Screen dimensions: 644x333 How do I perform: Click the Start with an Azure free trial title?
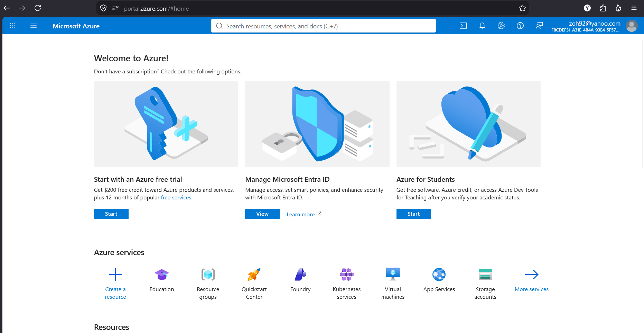tap(138, 179)
